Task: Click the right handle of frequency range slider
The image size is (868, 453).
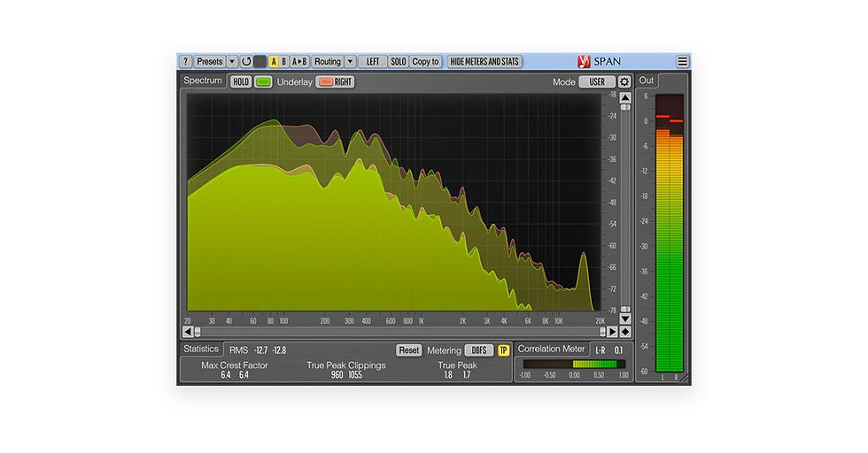Action: [x=602, y=332]
